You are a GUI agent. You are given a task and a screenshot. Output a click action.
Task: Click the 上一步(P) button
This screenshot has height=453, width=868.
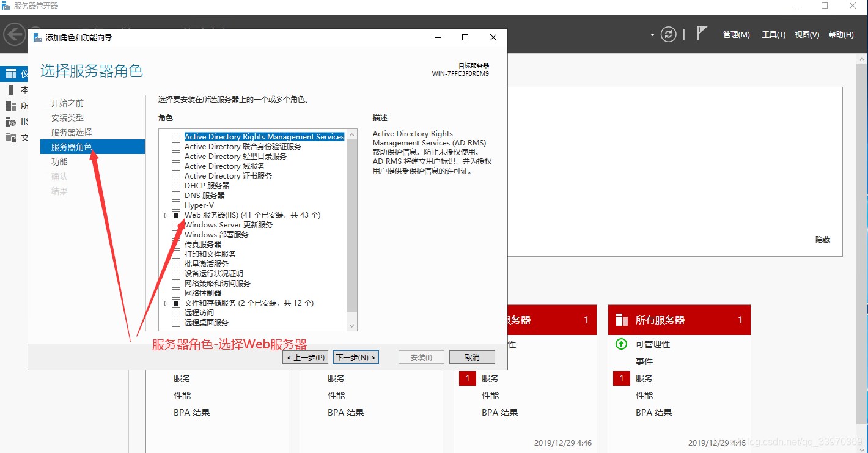click(x=305, y=357)
